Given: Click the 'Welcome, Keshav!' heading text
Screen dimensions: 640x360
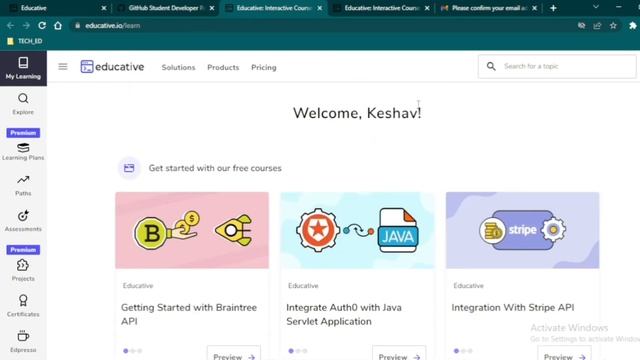Looking at the screenshot, I should pos(357,113).
